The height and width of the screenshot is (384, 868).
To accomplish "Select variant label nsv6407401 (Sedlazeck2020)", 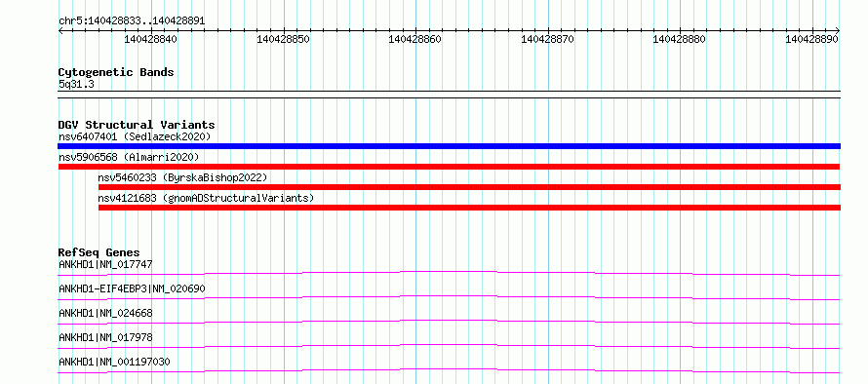I will coord(135,136).
